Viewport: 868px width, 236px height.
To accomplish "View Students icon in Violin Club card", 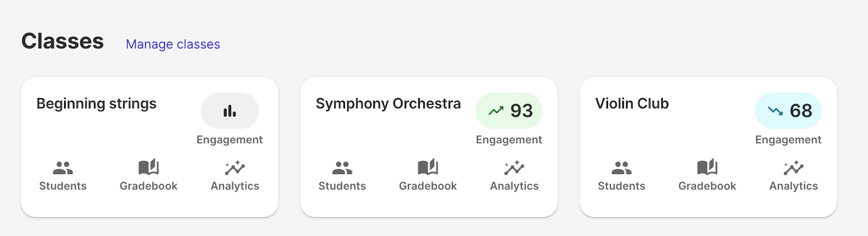I will (x=622, y=168).
